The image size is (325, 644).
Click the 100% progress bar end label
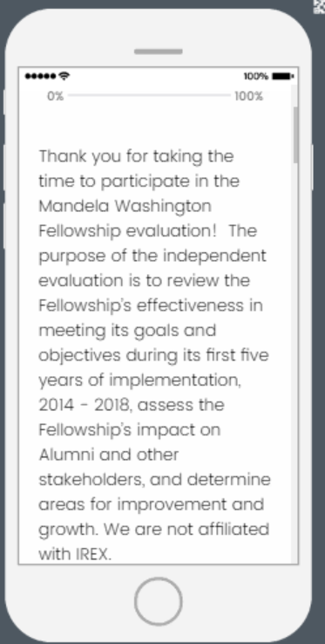248,97
